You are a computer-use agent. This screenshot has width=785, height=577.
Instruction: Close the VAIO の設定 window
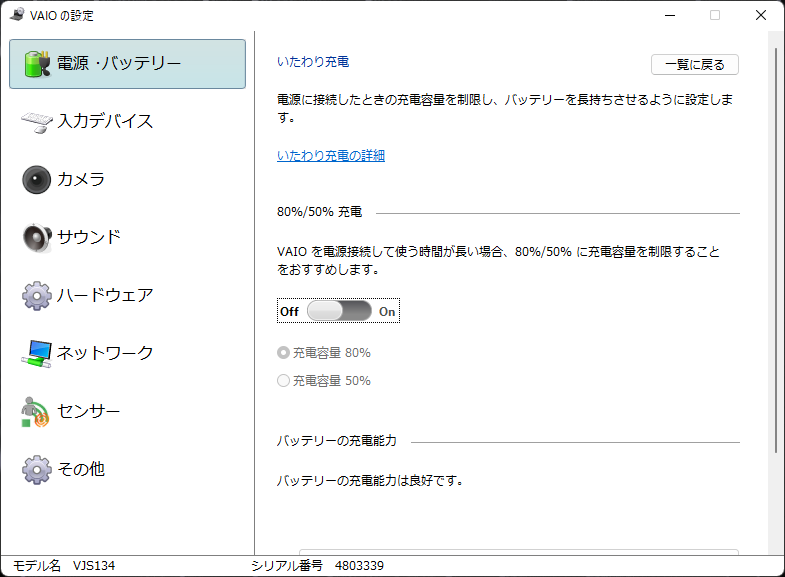click(x=760, y=16)
